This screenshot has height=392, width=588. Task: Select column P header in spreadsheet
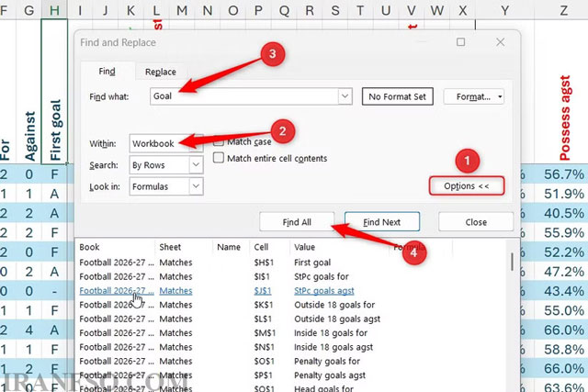(258, 10)
